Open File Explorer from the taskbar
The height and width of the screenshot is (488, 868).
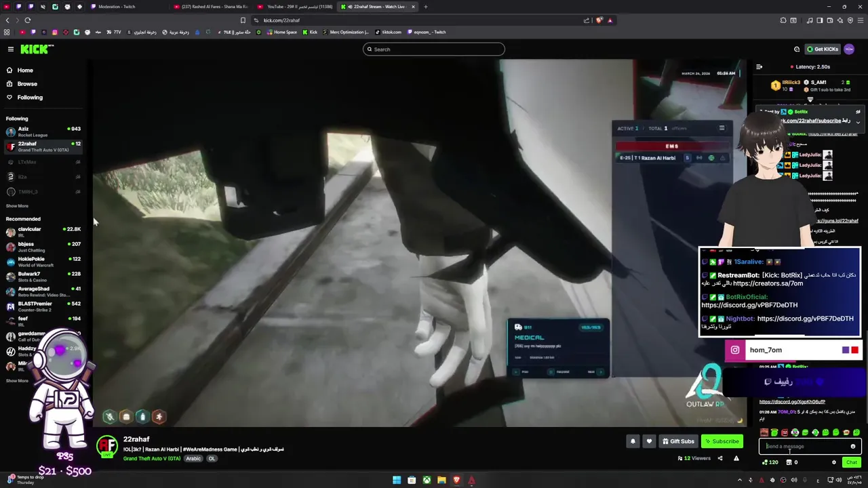[441, 480]
